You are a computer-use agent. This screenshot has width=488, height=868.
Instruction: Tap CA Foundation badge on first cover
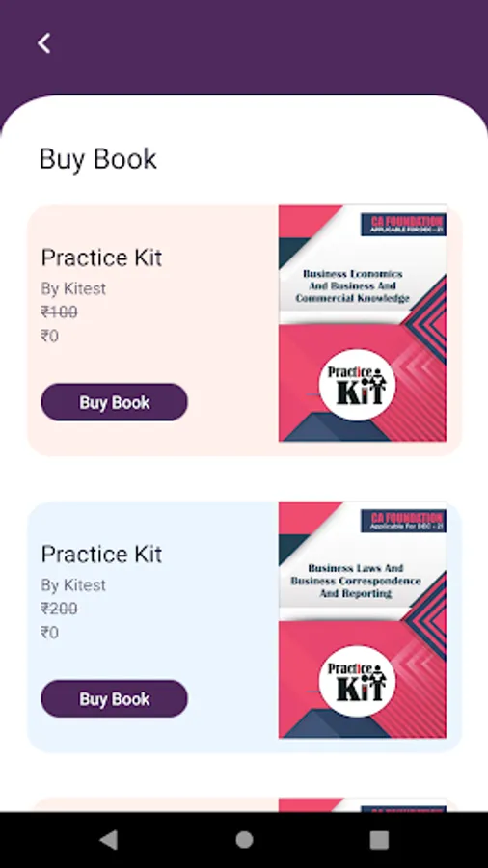click(403, 225)
